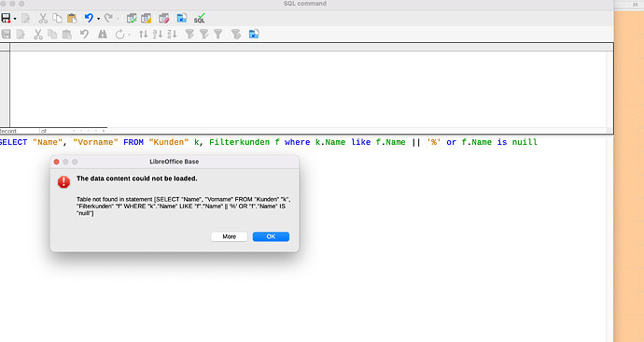Run Query with the green check icon

tap(132, 18)
